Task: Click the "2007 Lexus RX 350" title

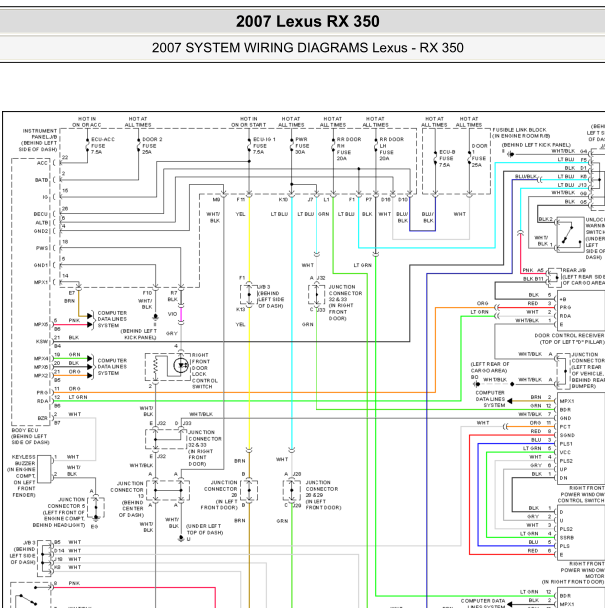Action: [x=308, y=21]
